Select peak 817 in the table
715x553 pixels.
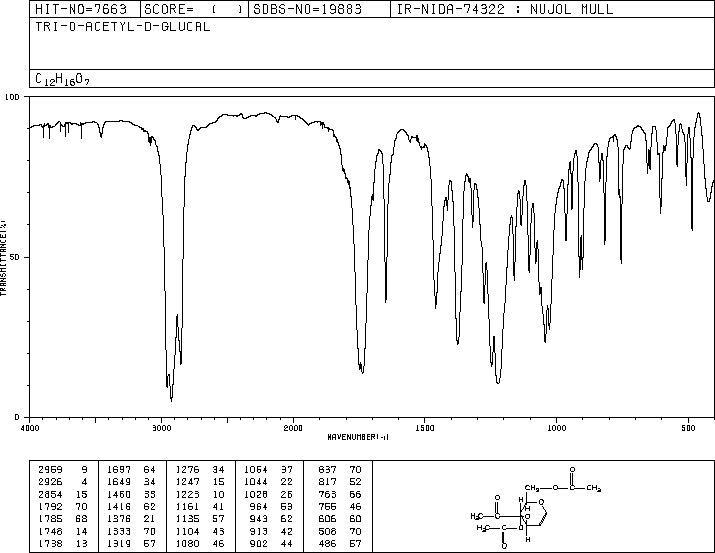point(327,482)
